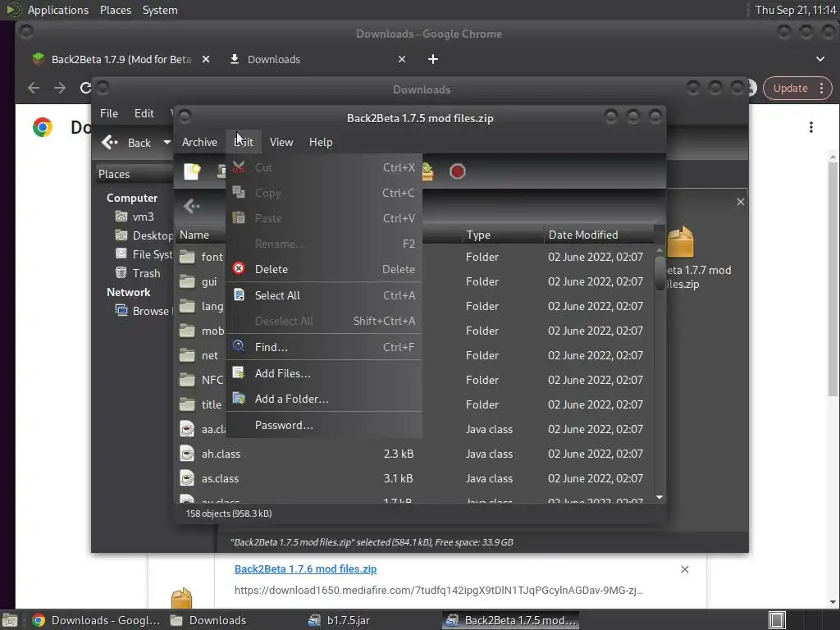This screenshot has height=630, width=840.
Task: Open the Back button history dropdown arrow
Action: click(167, 142)
